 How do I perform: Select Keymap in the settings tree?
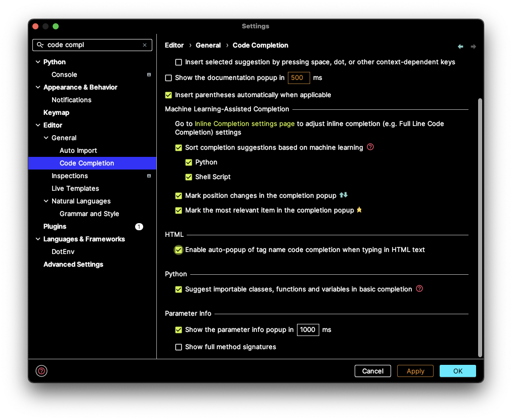[56, 113]
